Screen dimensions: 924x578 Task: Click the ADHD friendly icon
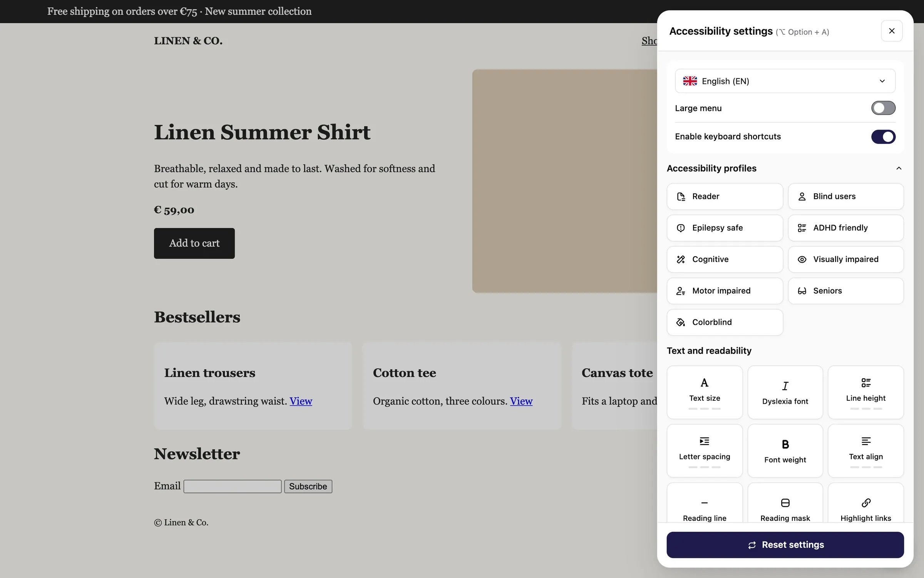click(x=802, y=228)
